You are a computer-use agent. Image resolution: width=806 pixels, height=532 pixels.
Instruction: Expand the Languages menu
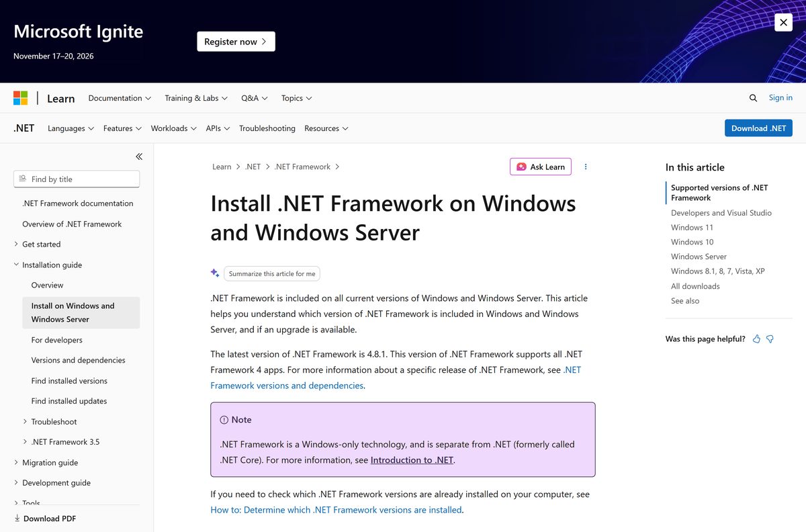pos(71,128)
